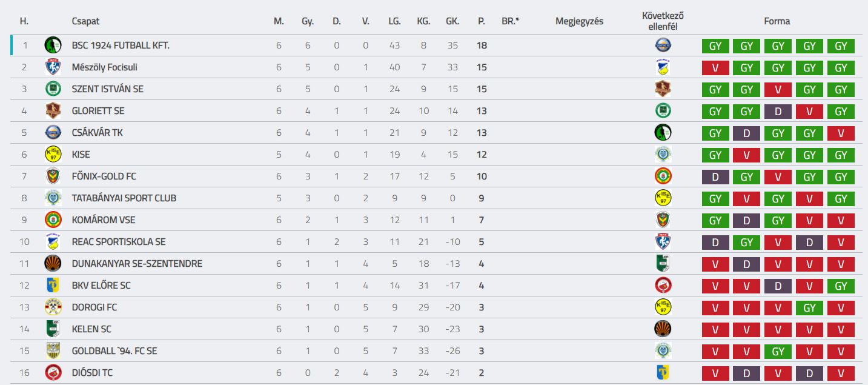Click the DUNAKANYAR SE-SZENTENDRE team name

point(137,264)
